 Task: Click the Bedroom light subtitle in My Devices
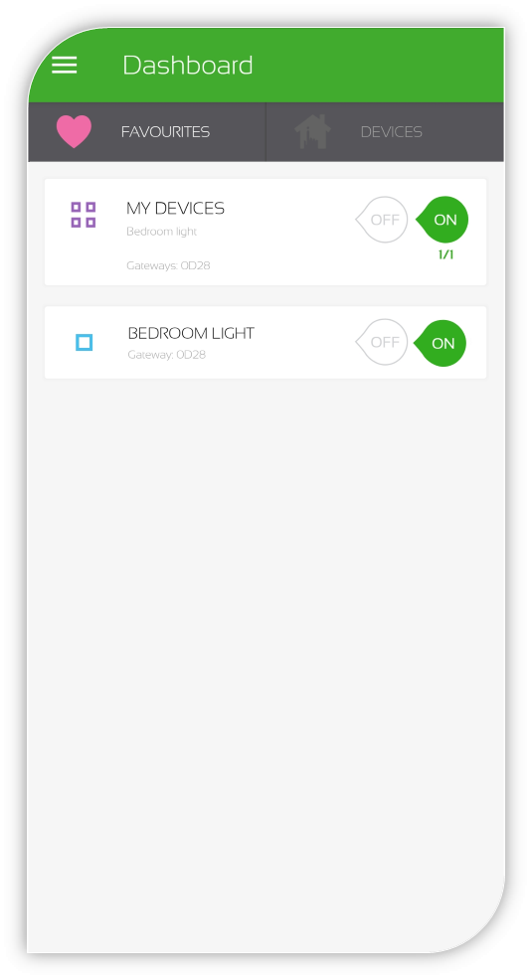161,232
